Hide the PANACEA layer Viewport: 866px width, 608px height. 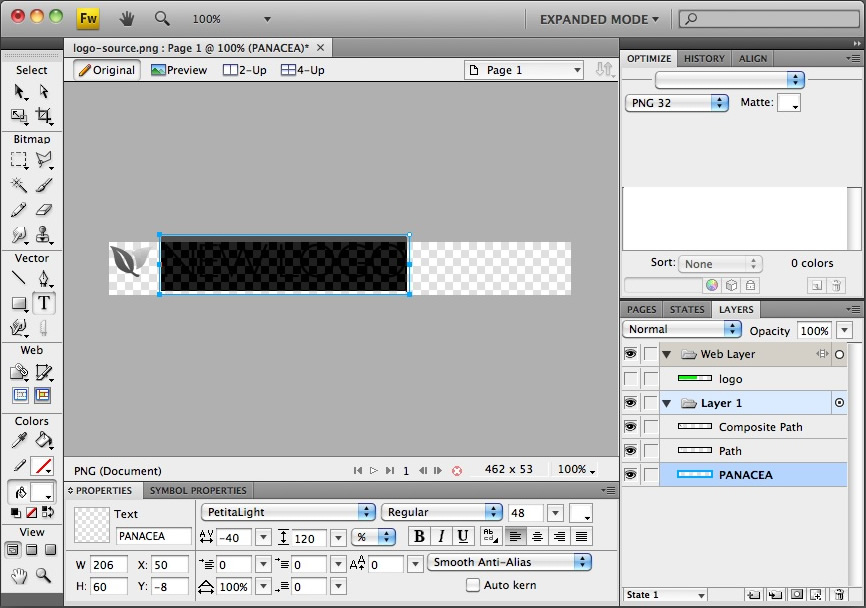point(630,475)
